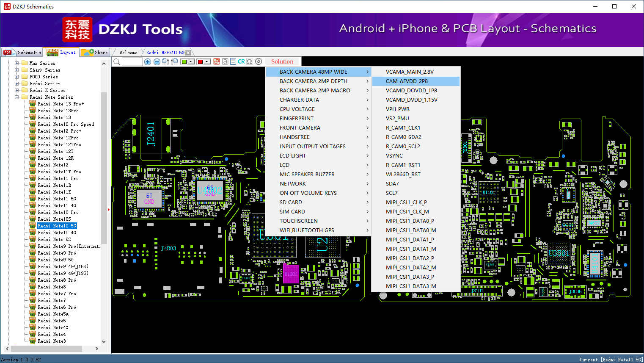Click the red overlapping windows icon
The width and height of the screenshot is (644, 363).
point(217,61)
